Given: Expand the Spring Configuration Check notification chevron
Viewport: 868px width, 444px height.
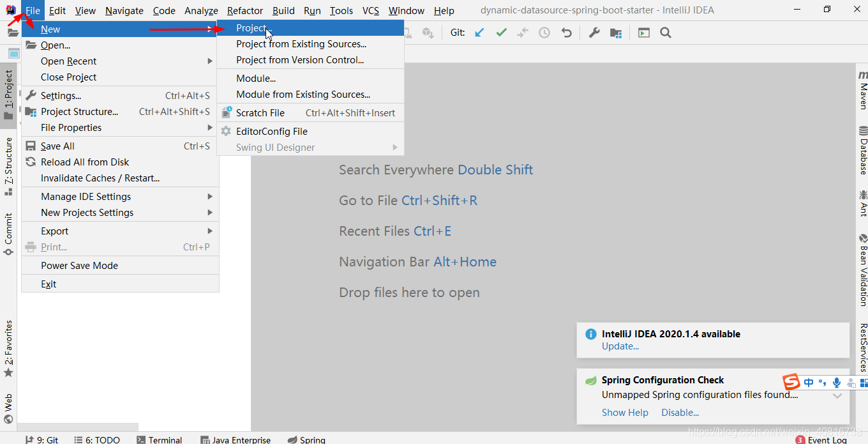Looking at the screenshot, I should (837, 396).
